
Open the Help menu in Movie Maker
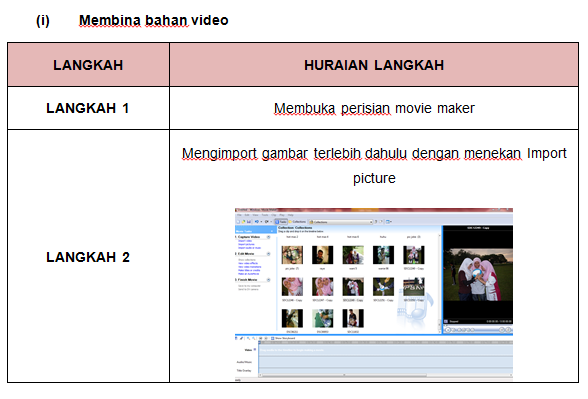coord(291,215)
